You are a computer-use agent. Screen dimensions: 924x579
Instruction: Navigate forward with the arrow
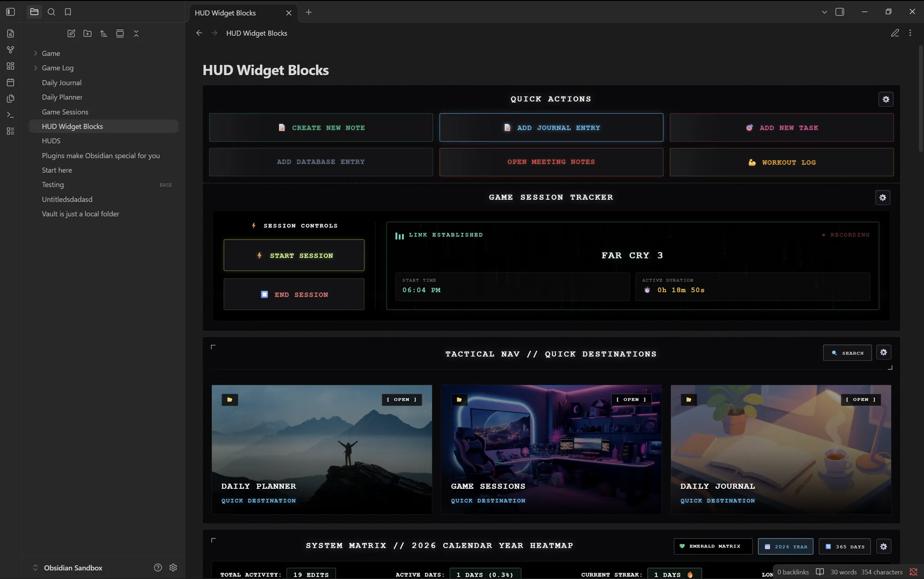click(x=214, y=33)
